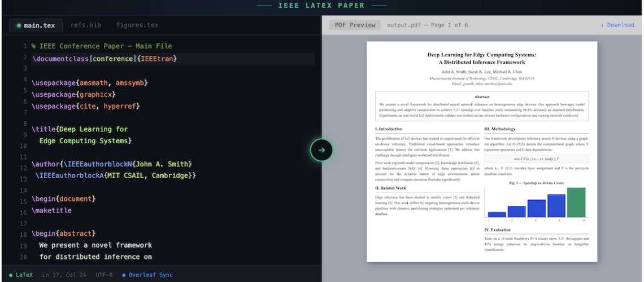644x282 pixels.
Task: Click the IV. Evaluation heading in PDF
Action: click(x=498, y=230)
